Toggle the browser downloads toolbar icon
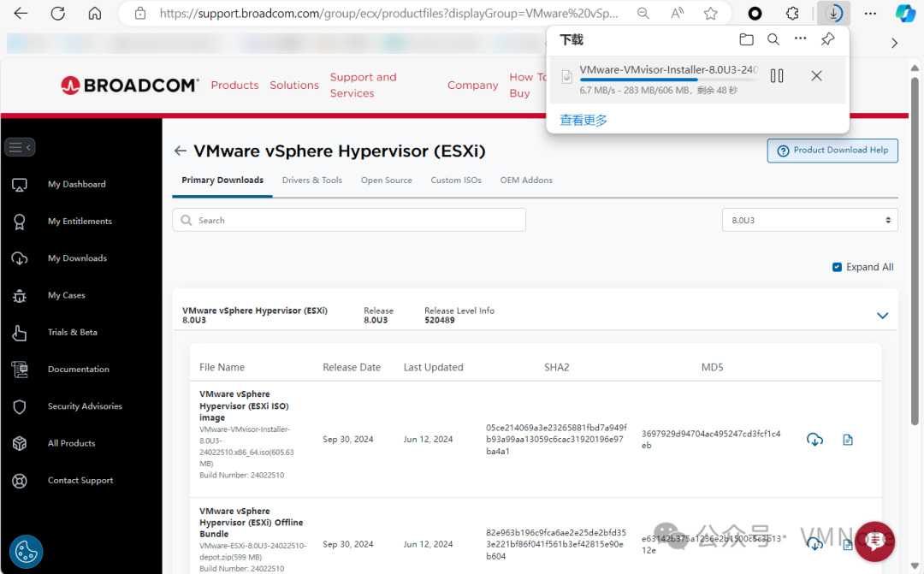This screenshot has height=574, width=924. (x=833, y=13)
